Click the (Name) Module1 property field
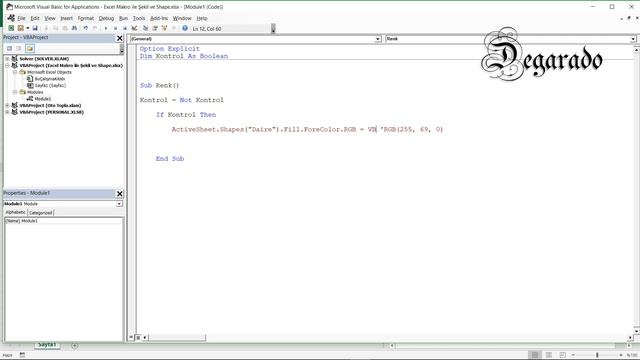This screenshot has height=360, width=640. pos(64,221)
